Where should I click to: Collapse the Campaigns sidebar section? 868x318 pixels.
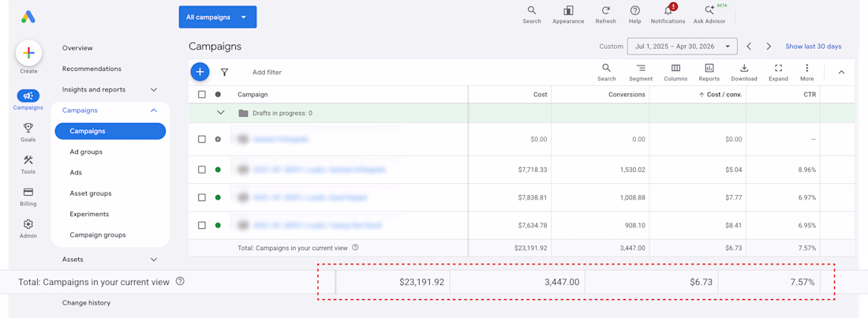pos(154,110)
